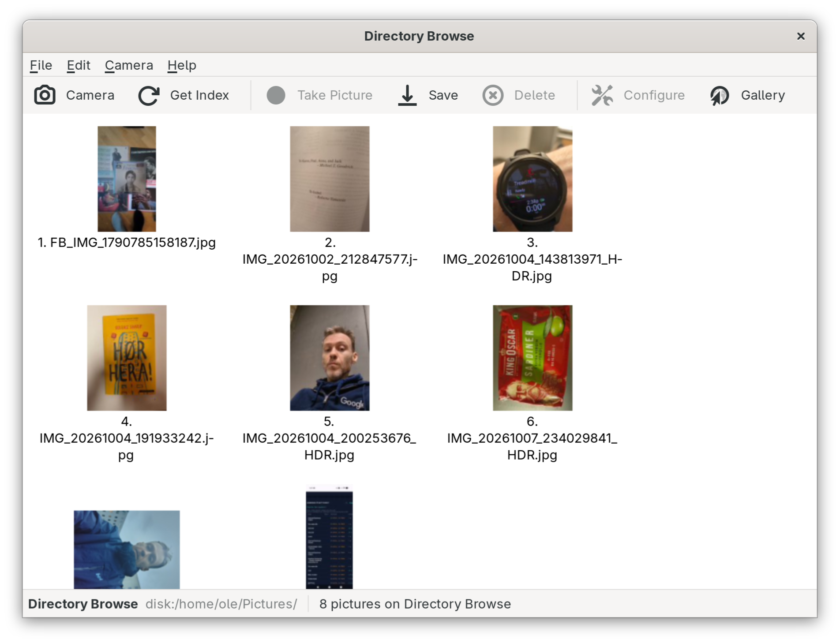Screen dimensions: 840x643
Task: Click filename IMG_20261004_191933242.jpg
Action: pos(127,446)
